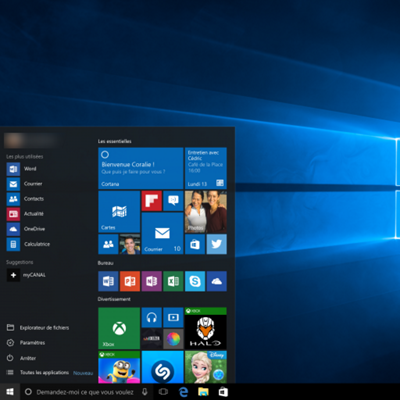Open the Xbox tile
Image resolution: width=400 pixels, height=400 pixels.
[119, 328]
